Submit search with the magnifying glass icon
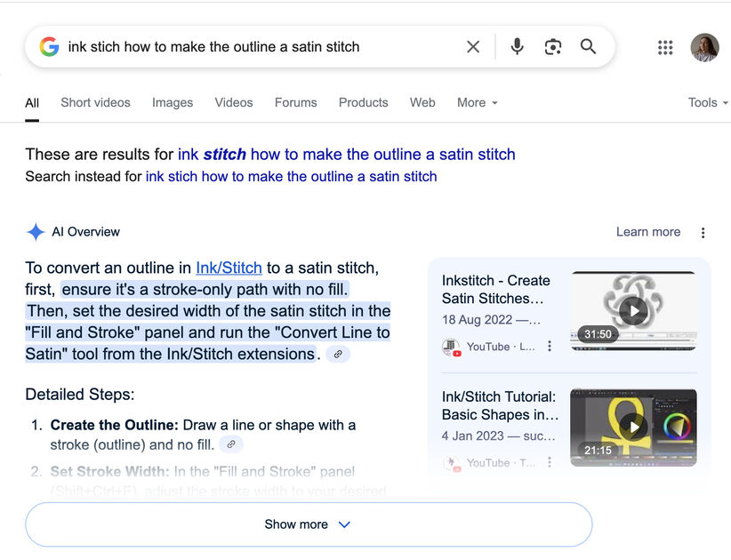The width and height of the screenshot is (731, 560). pyautogui.click(x=588, y=46)
